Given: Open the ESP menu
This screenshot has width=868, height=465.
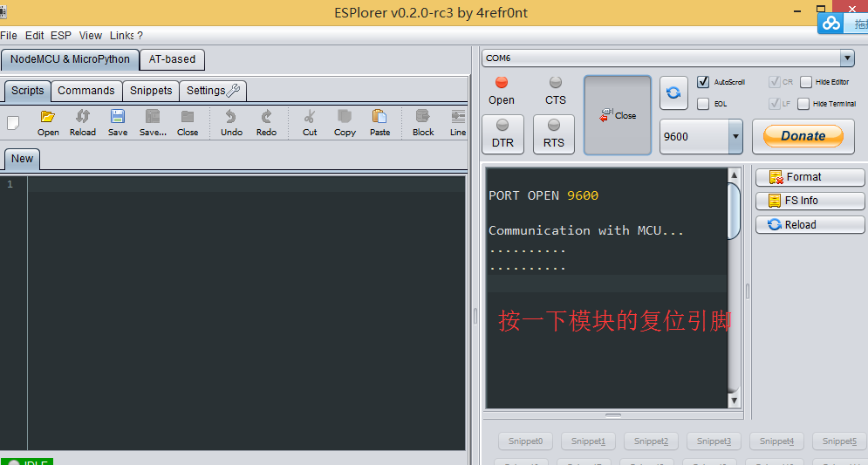Looking at the screenshot, I should 61,36.
